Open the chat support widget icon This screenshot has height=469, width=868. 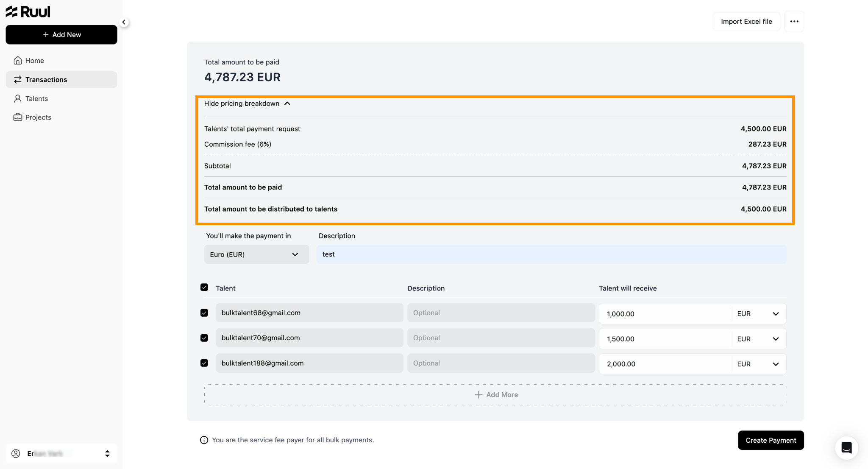point(846,448)
